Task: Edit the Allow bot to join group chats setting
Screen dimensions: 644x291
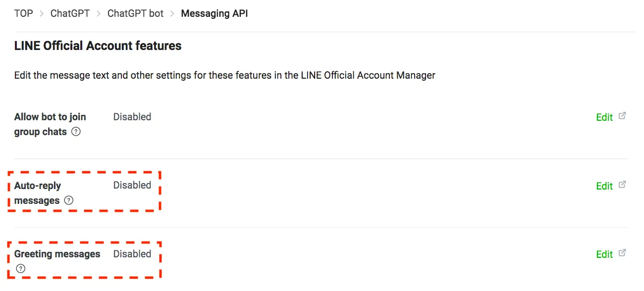Action: [x=604, y=117]
